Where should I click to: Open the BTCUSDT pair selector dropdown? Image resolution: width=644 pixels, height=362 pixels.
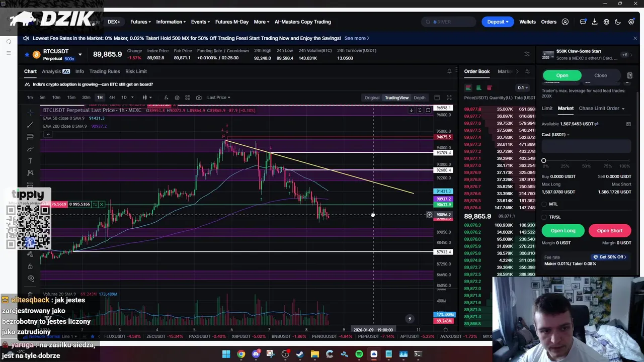point(79,54)
